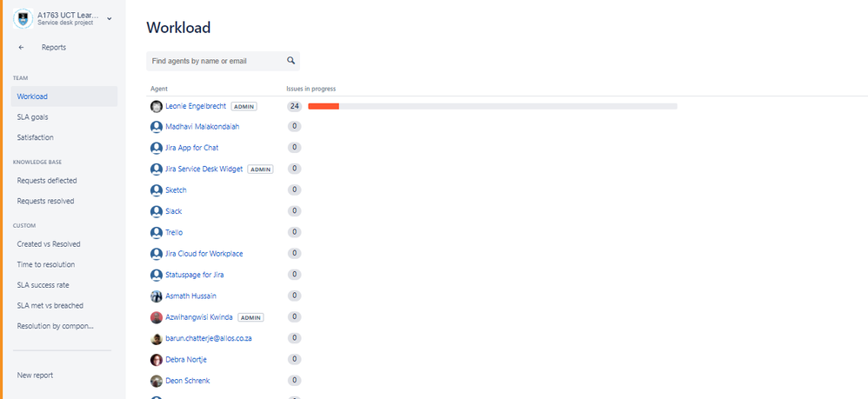
Task: Click the Slack avatar icon
Action: tap(156, 211)
